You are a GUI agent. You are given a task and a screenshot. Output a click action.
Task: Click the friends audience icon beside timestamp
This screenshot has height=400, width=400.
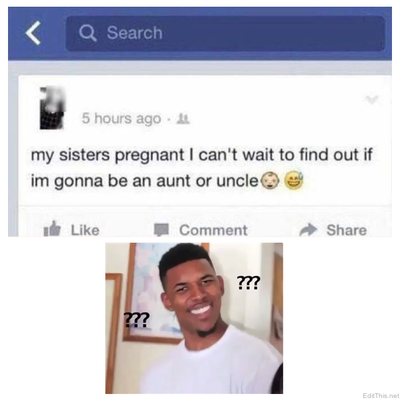[x=184, y=118]
